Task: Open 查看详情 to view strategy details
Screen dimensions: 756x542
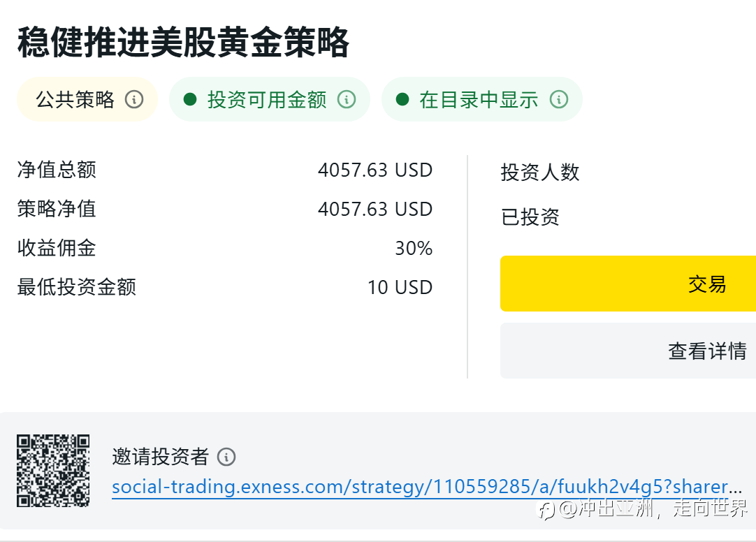Action: click(706, 351)
